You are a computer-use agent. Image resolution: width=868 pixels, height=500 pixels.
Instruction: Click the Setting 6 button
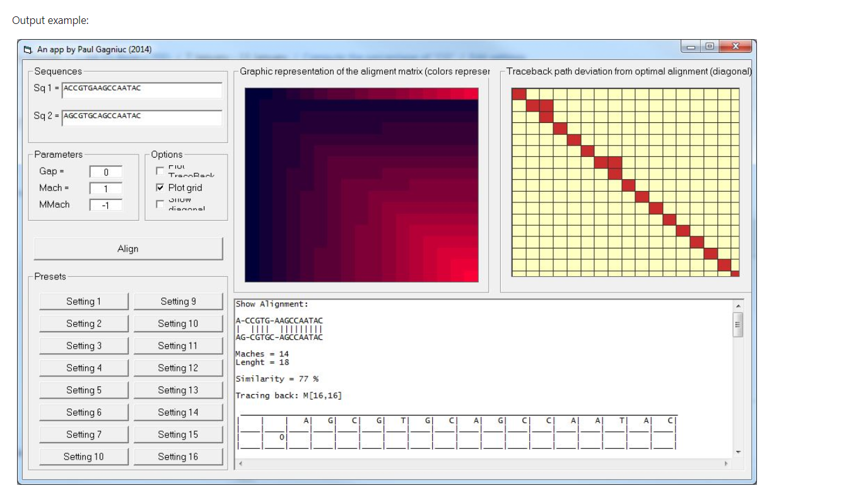pyautogui.click(x=84, y=412)
